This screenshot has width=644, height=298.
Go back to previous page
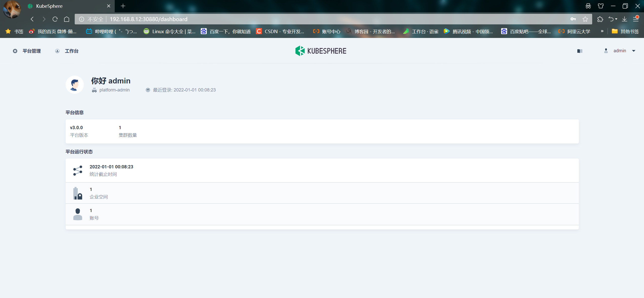32,19
